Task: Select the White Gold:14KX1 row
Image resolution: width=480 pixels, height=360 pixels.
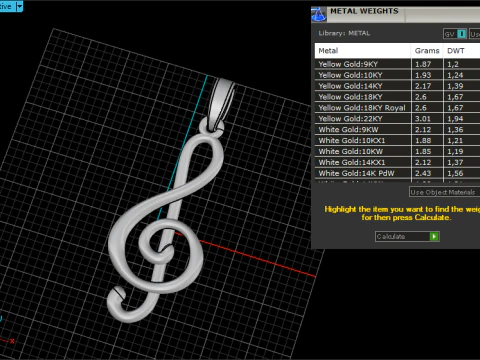Action: tap(397, 162)
